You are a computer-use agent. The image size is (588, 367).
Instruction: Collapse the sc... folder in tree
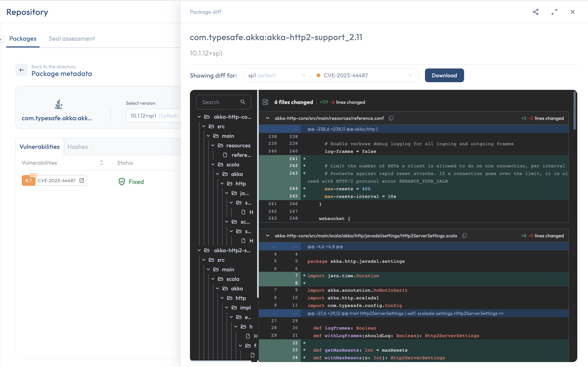click(227, 222)
